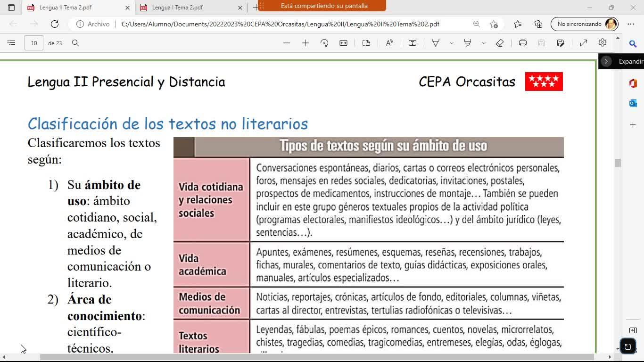Print the PDF document
Screen dimensions: 644x362
coord(523,43)
